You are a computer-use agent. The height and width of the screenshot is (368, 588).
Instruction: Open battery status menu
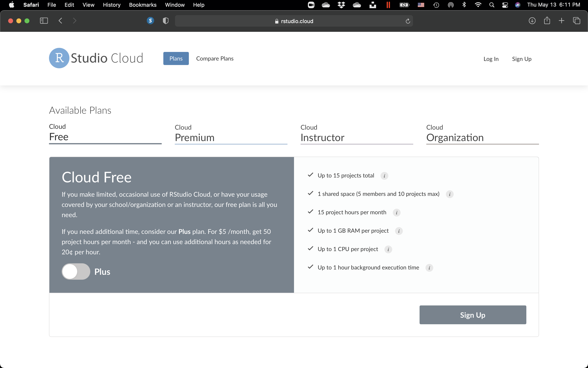tap(404, 5)
